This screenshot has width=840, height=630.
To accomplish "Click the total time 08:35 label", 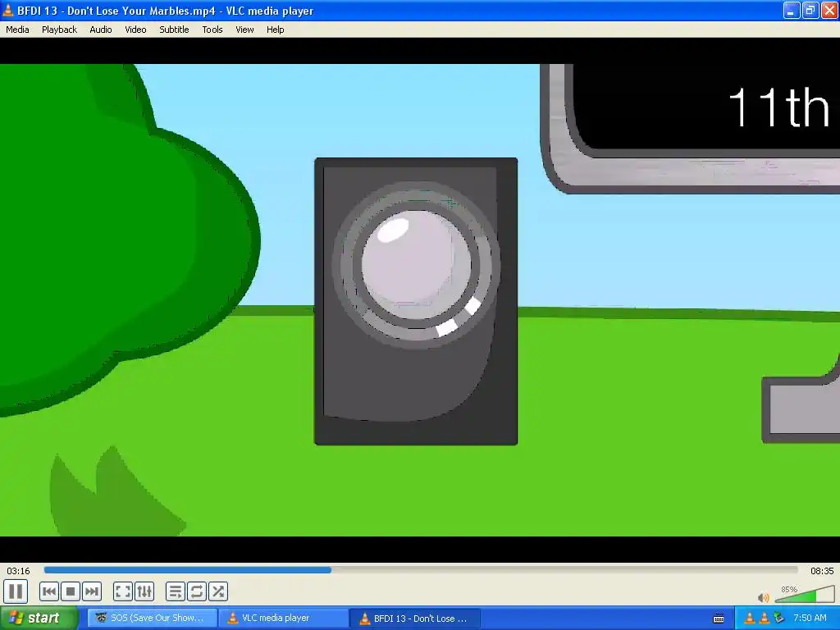I will (822, 571).
